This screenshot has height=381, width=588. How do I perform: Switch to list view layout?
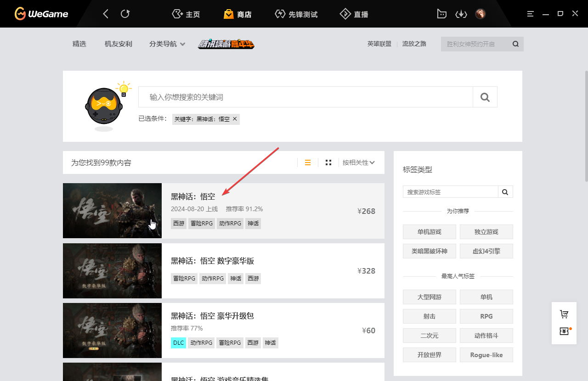308,162
